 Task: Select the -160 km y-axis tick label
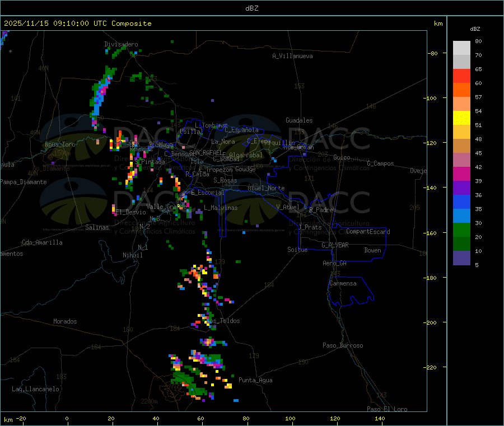[x=431, y=233]
